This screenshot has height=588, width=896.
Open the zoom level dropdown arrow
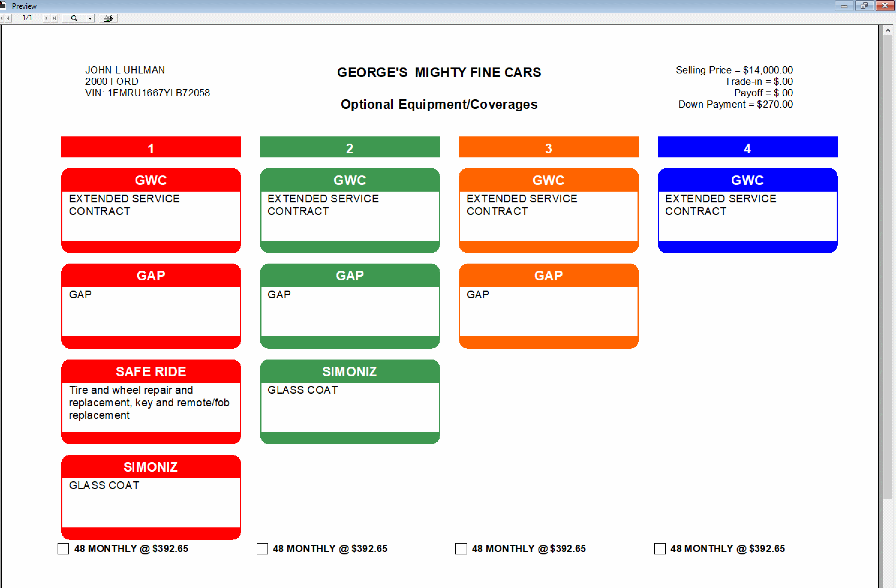pos(90,18)
